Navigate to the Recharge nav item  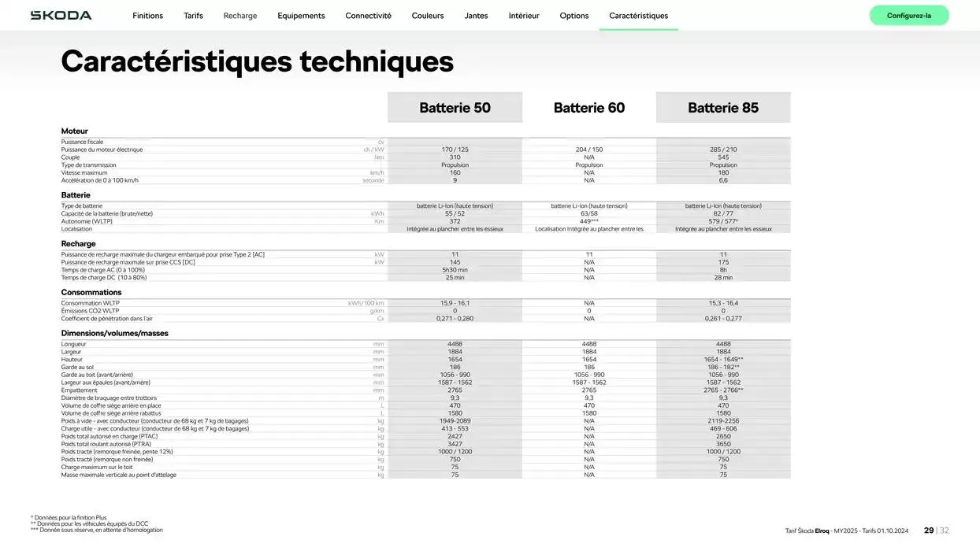click(239, 15)
